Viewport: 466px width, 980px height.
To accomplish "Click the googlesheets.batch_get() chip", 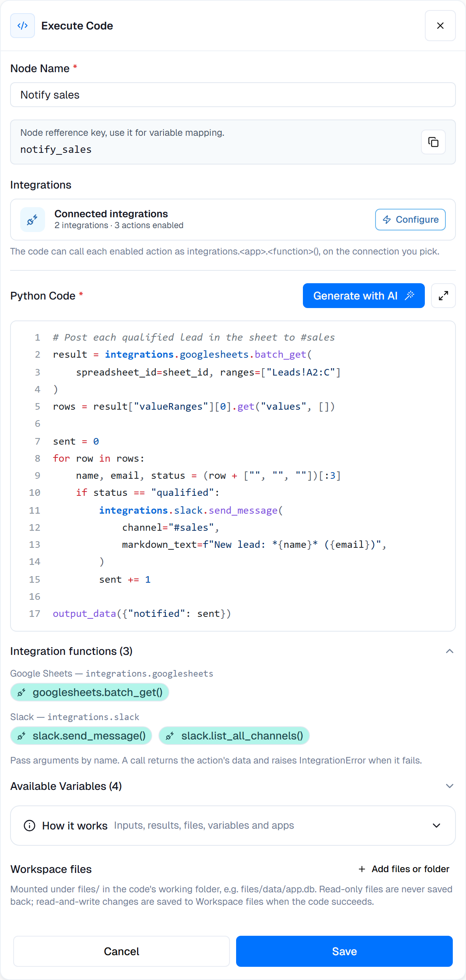I will 90,692.
